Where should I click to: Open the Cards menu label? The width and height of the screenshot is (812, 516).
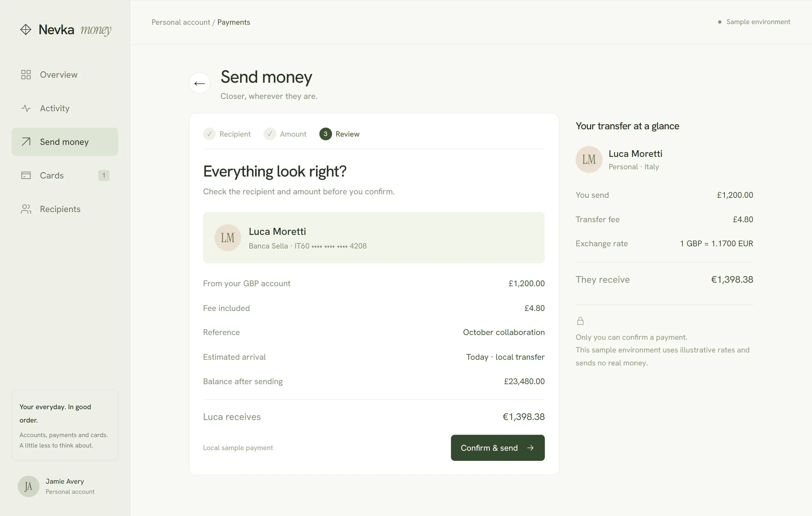(x=52, y=175)
